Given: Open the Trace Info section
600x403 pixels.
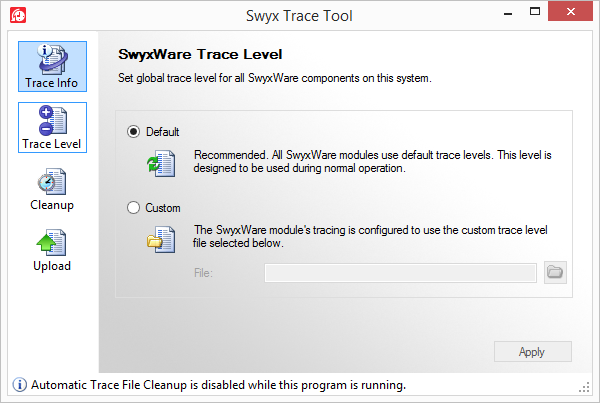Looking at the screenshot, I should click(x=52, y=66).
